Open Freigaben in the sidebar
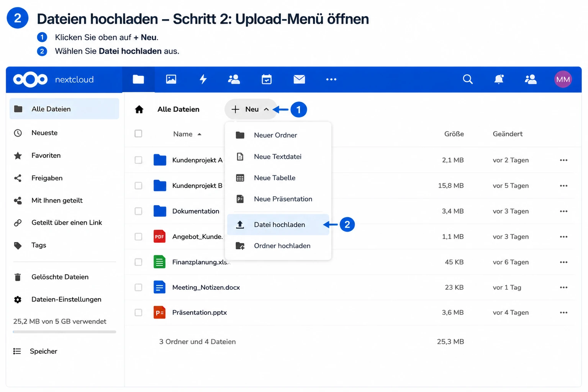Image resolution: width=588 pixels, height=392 pixels. click(64, 178)
